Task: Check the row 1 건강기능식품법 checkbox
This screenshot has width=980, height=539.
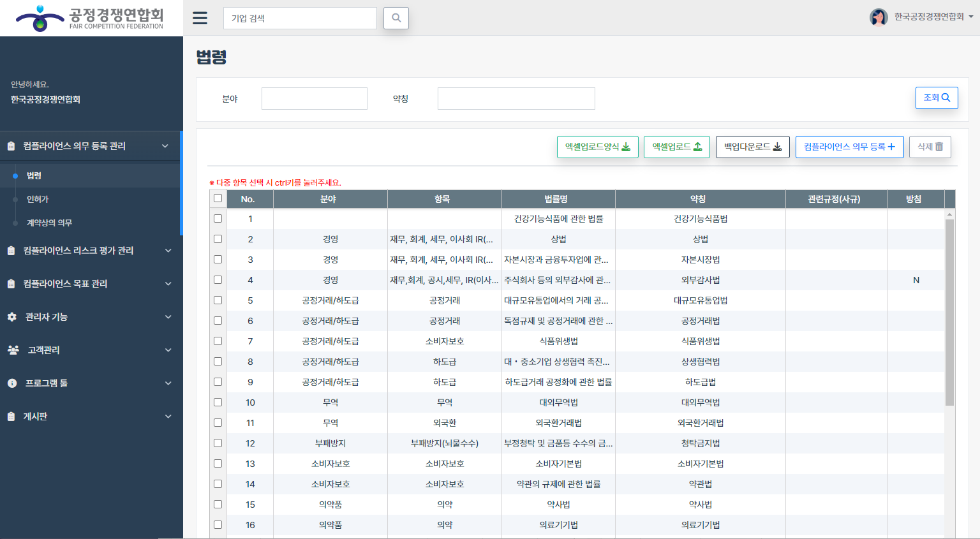Action: pos(218,219)
